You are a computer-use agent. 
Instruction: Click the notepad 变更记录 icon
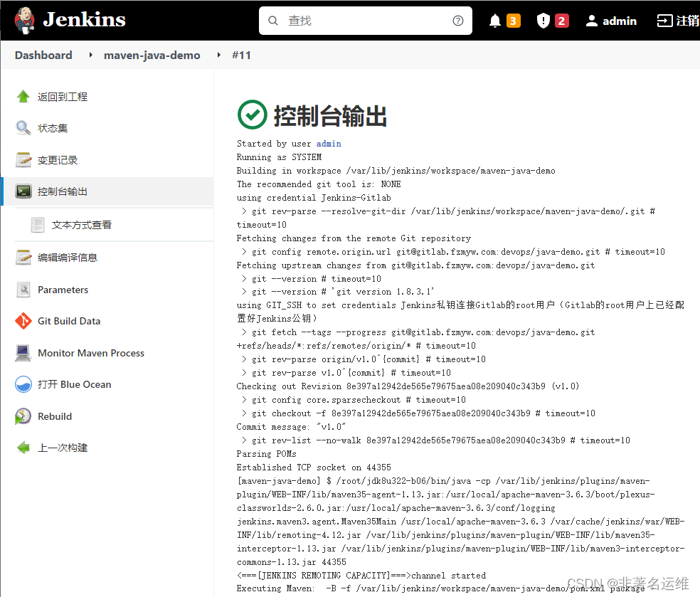tap(23, 160)
